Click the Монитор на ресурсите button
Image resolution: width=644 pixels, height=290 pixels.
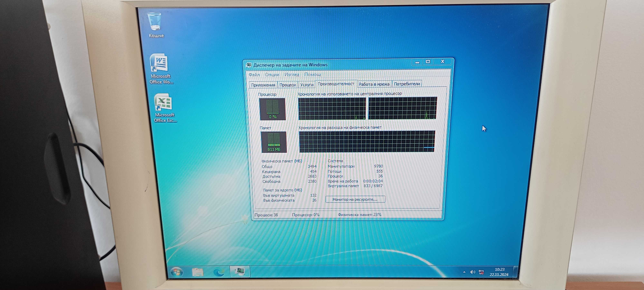(355, 199)
